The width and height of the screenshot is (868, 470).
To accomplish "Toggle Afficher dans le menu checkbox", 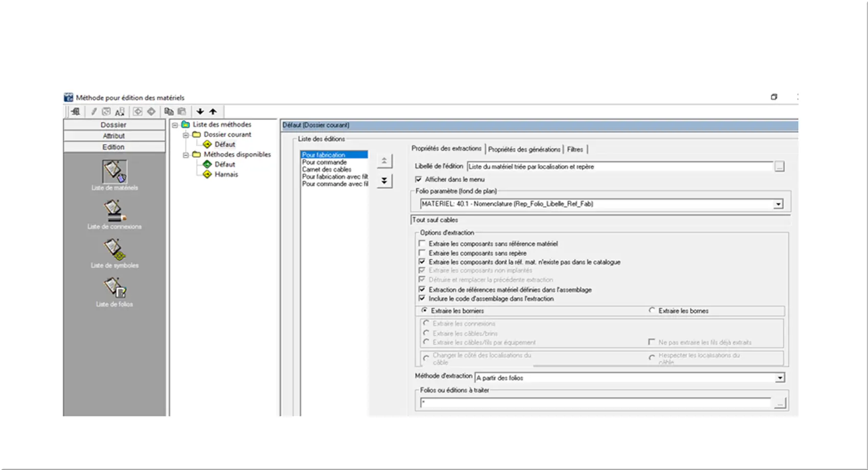I will 419,180.
